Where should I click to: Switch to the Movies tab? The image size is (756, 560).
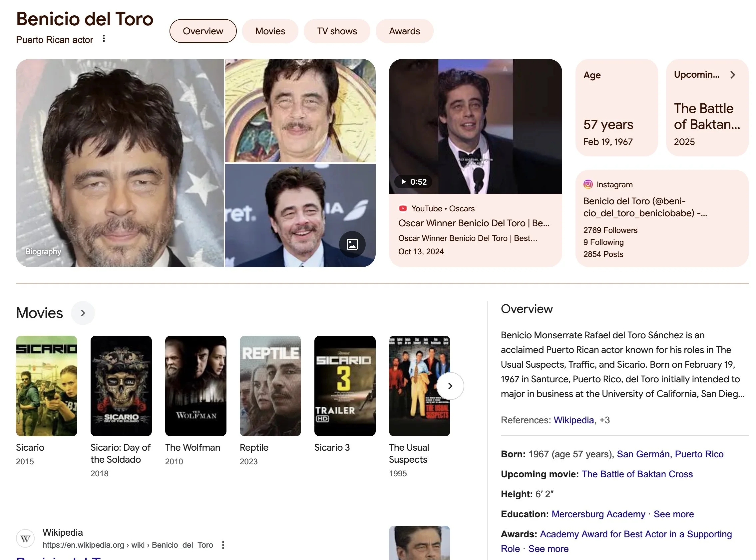click(270, 31)
